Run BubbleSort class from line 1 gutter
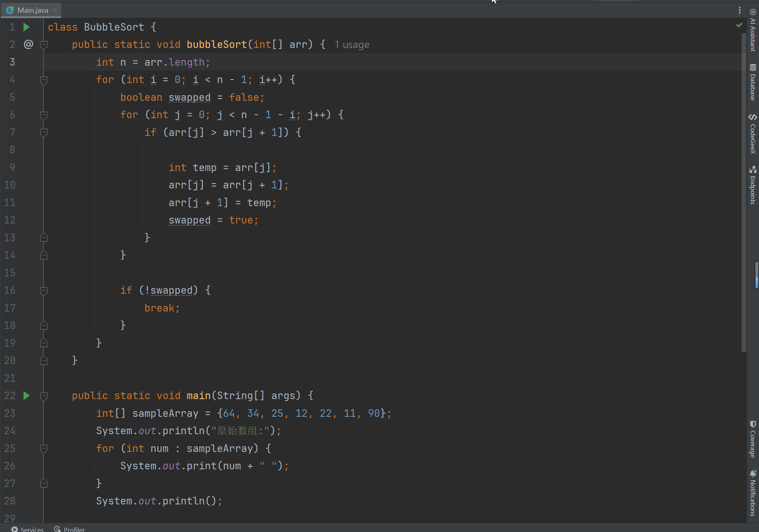The width and height of the screenshot is (759, 532). click(26, 27)
